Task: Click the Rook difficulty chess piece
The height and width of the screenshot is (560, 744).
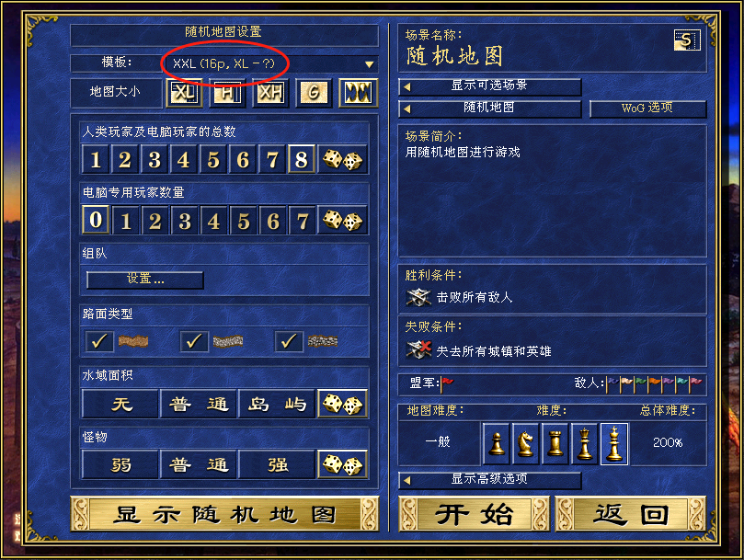Action: click(x=555, y=443)
